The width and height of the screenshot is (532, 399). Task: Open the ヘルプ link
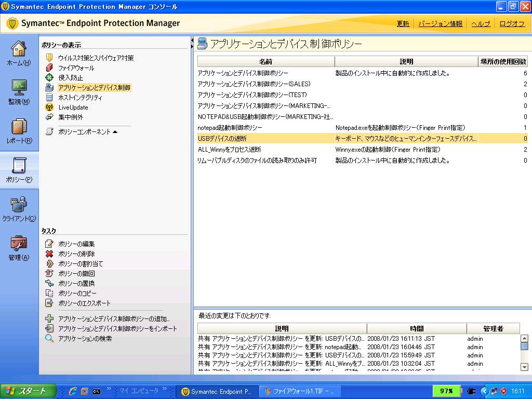coord(481,24)
